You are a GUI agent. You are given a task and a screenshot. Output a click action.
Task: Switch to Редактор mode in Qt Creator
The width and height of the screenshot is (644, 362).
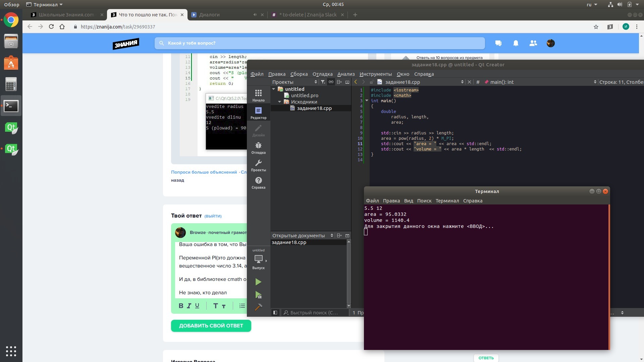258,113
